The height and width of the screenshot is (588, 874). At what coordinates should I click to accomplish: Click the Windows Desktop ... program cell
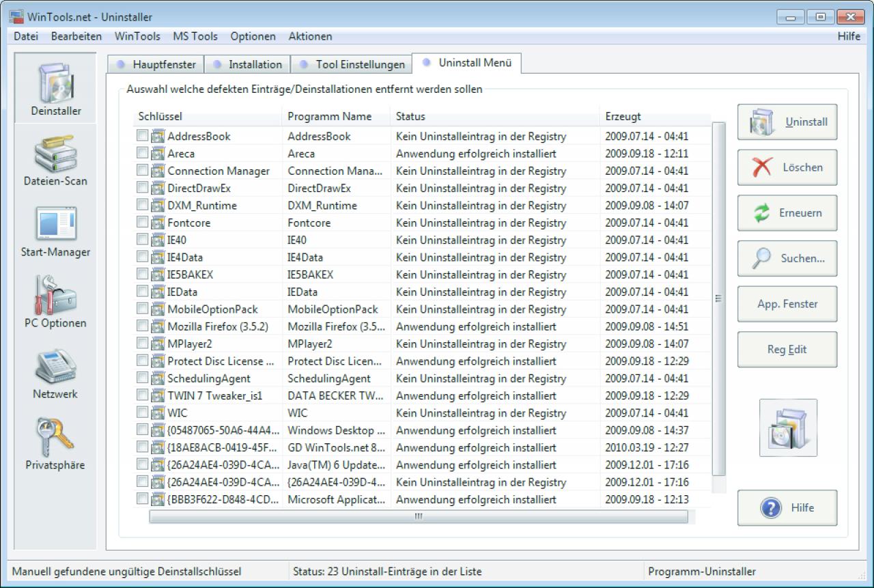337,430
